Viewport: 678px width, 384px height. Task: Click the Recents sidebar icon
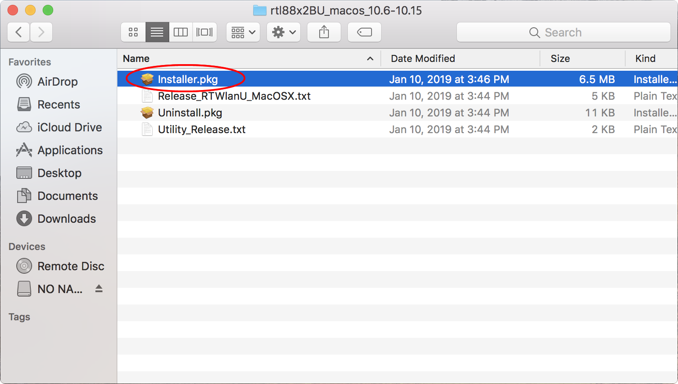[24, 104]
